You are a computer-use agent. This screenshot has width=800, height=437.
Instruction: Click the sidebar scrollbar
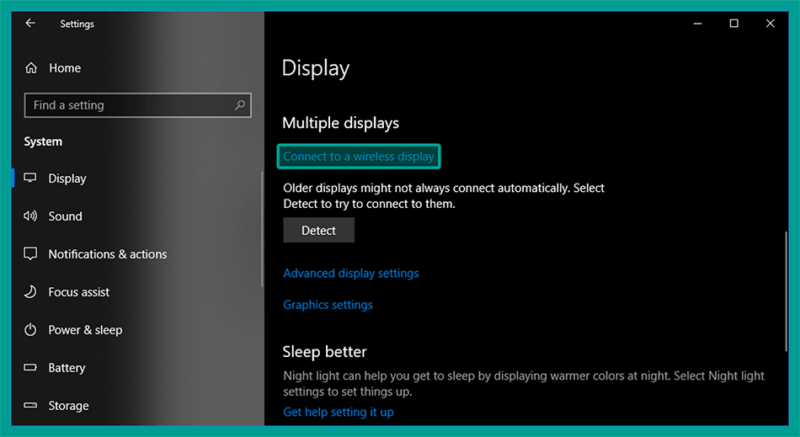point(262,229)
